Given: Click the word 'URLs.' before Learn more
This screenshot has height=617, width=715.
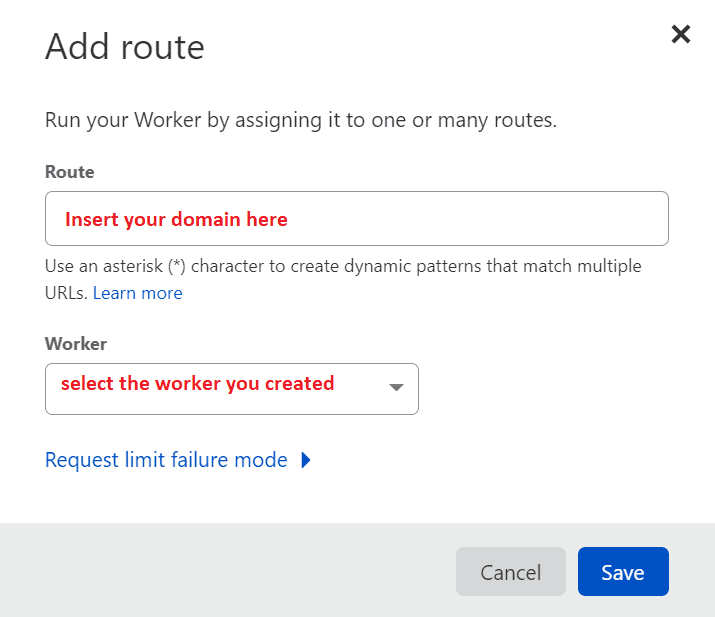Looking at the screenshot, I should click(x=66, y=293).
